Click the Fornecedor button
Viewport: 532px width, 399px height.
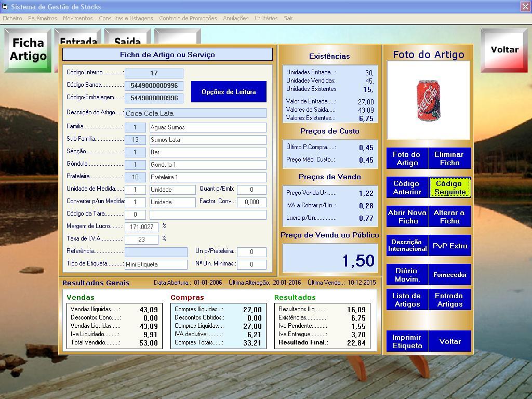point(450,275)
